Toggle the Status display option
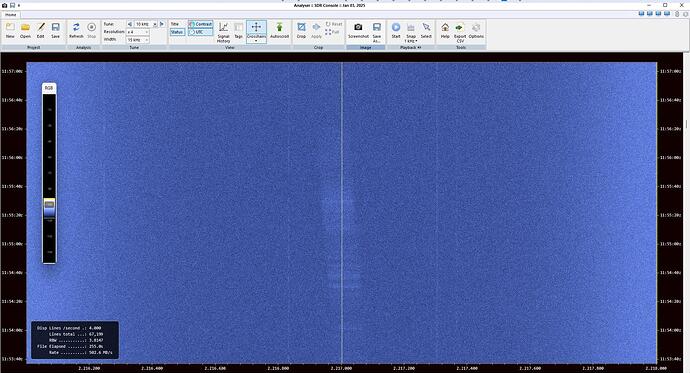This screenshot has height=373, width=690. point(177,32)
